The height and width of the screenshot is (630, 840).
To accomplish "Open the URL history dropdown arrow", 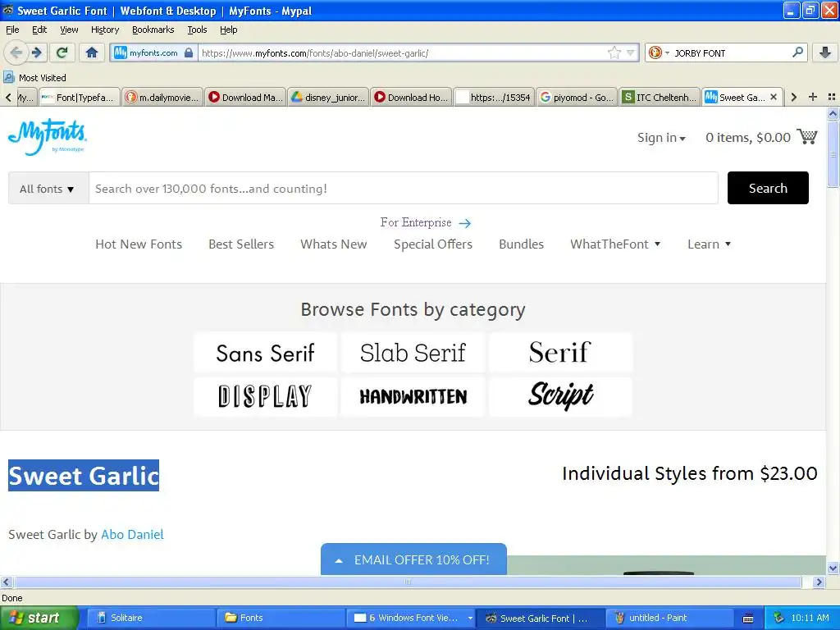I will click(x=631, y=52).
